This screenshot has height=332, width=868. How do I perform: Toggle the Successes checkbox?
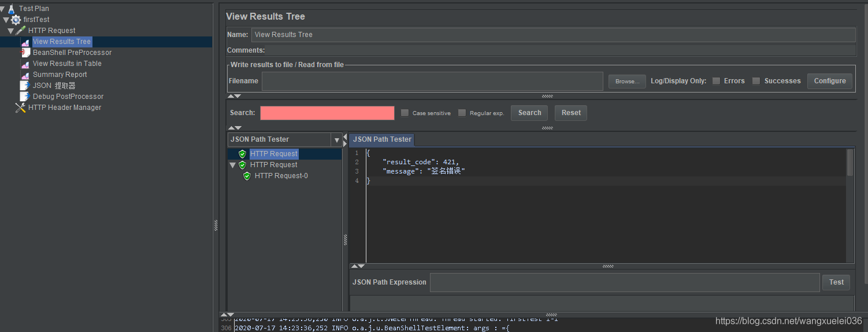[756, 81]
